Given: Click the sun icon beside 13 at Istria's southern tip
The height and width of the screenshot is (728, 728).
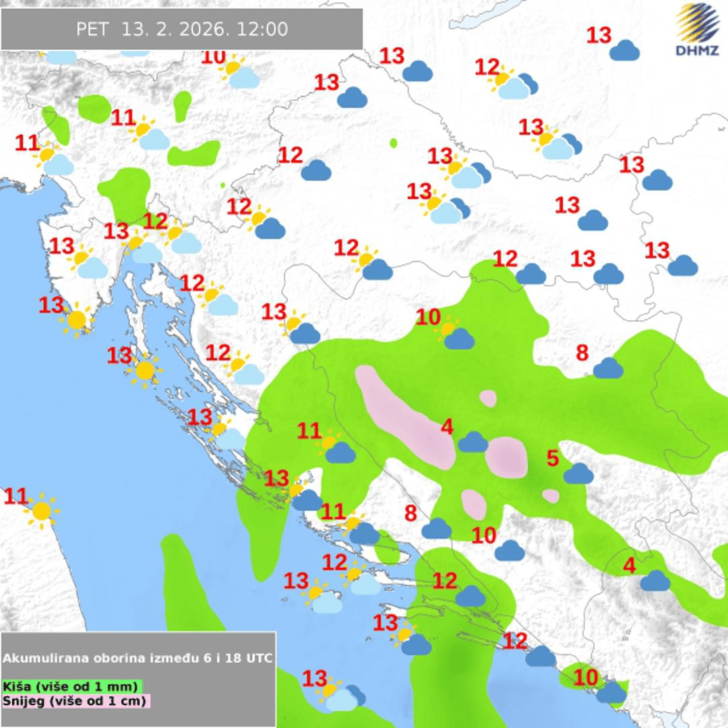Looking at the screenshot, I should (76, 320).
